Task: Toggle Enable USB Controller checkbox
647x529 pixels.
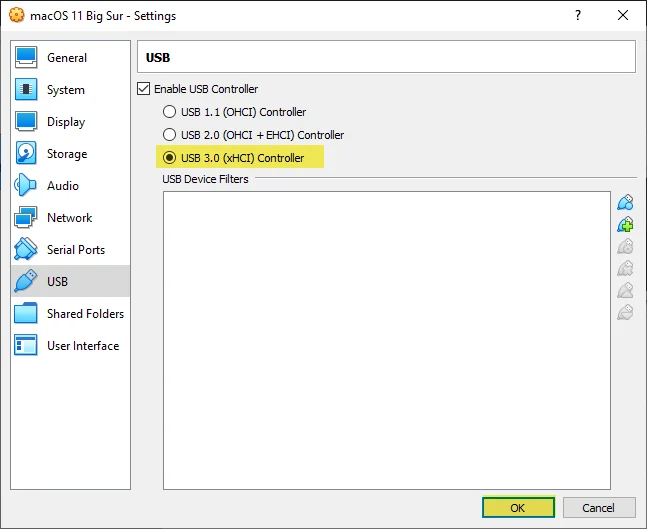Action: click(143, 89)
